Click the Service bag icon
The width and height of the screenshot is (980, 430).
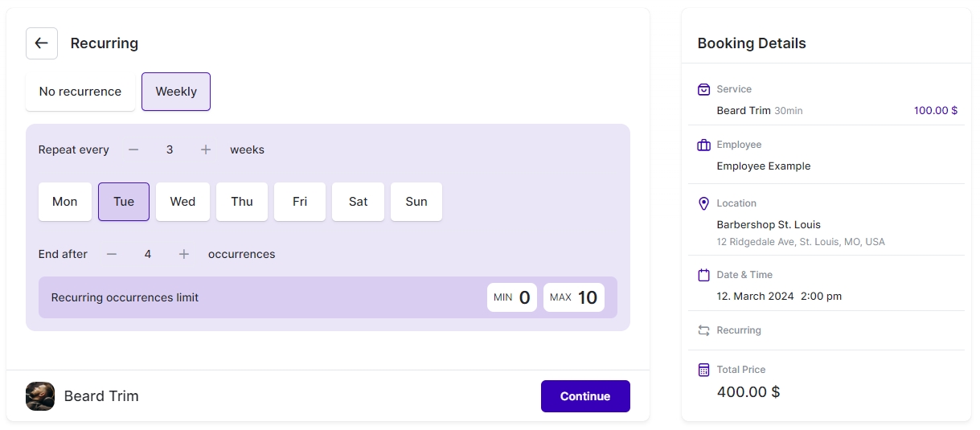click(x=704, y=89)
